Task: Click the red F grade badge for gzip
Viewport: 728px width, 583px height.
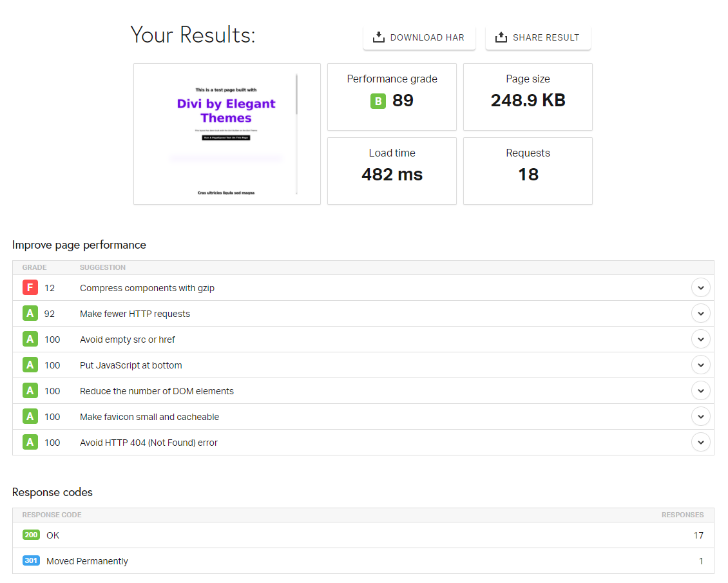Action: click(x=30, y=288)
